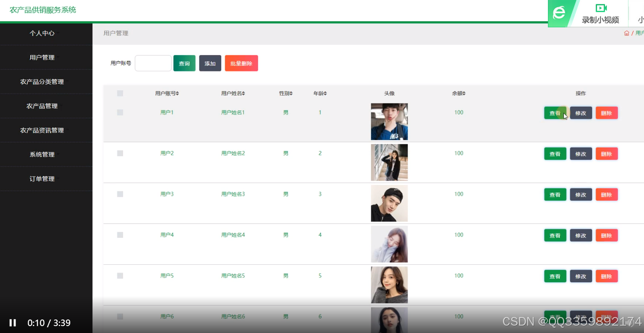Toggle the select-all checkbox in the table header
644x333 pixels.
click(x=120, y=93)
